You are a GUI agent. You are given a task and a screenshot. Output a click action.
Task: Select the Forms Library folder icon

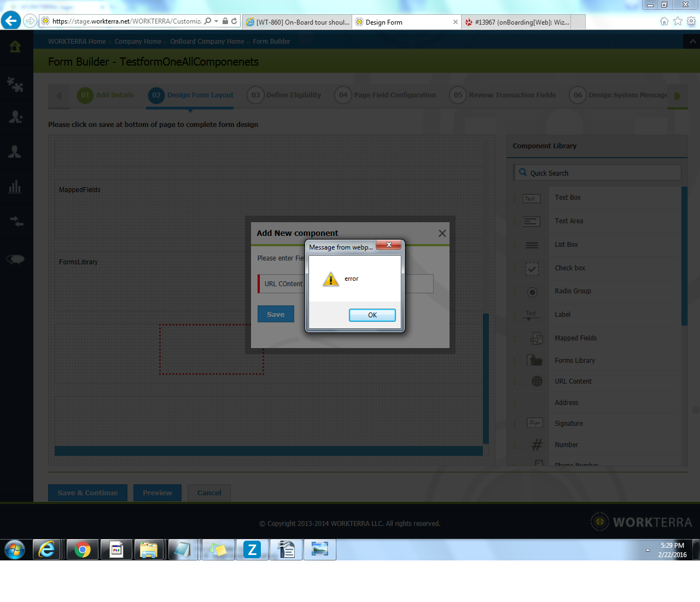click(534, 360)
